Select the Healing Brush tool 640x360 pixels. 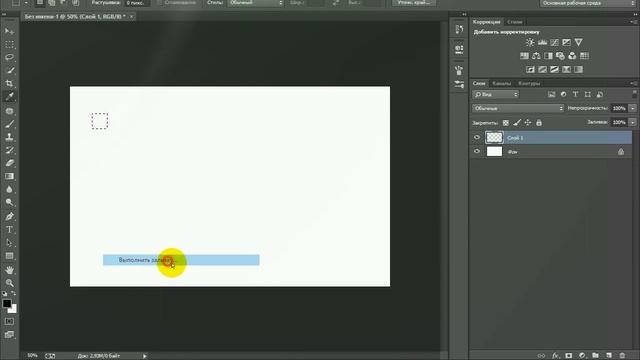(9, 111)
